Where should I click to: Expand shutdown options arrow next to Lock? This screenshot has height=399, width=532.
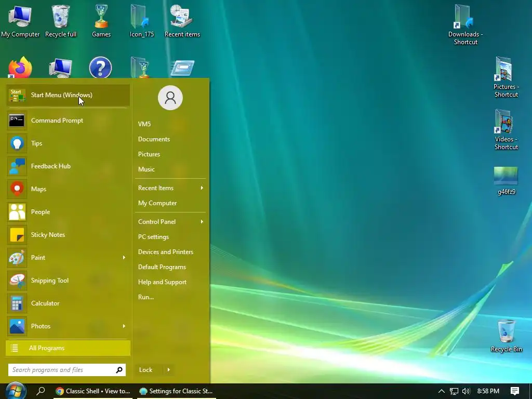[x=169, y=370]
